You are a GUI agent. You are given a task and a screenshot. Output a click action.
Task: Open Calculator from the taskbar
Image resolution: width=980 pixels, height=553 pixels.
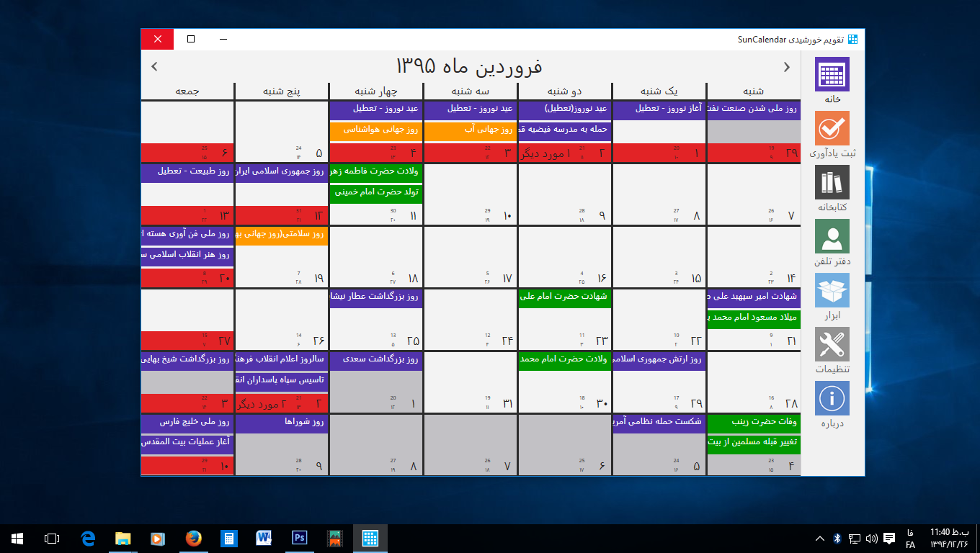(228, 539)
